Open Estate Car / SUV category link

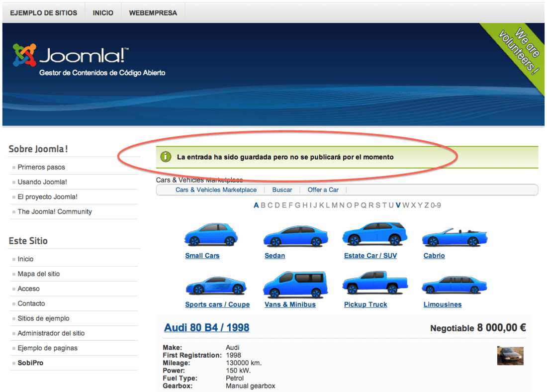point(370,256)
